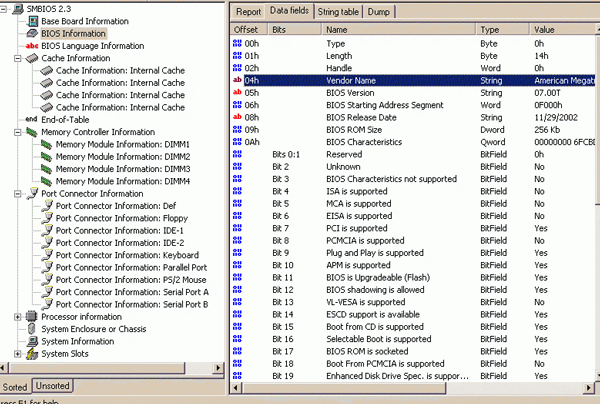600x404 pixels.
Task: Select the Unsorted tab at bottom
Action: [x=53, y=386]
